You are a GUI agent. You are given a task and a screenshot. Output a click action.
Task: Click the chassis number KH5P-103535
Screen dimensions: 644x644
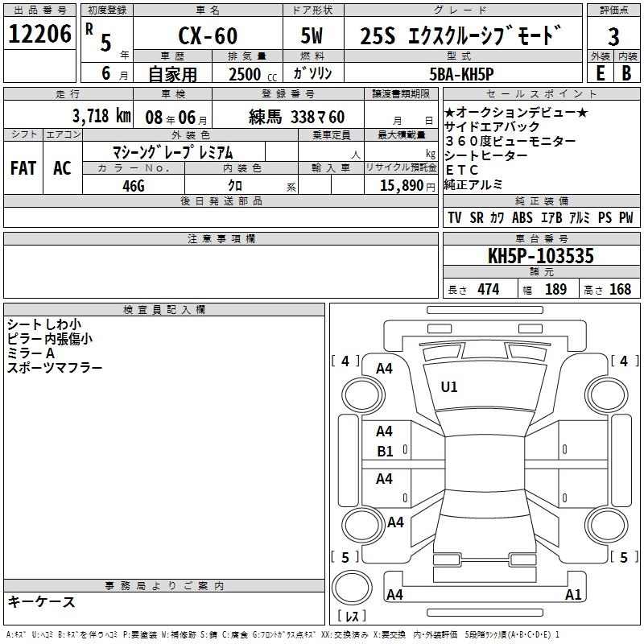541,257
